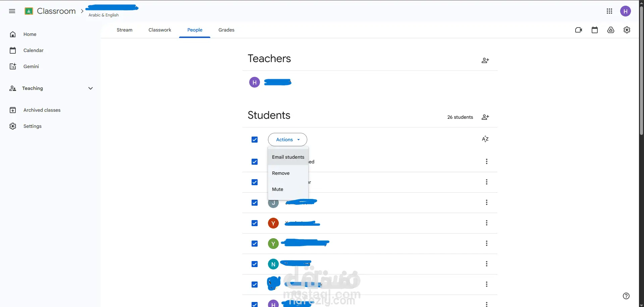
Task: Uncheck the student with the red Y avatar
Action: [x=255, y=223]
